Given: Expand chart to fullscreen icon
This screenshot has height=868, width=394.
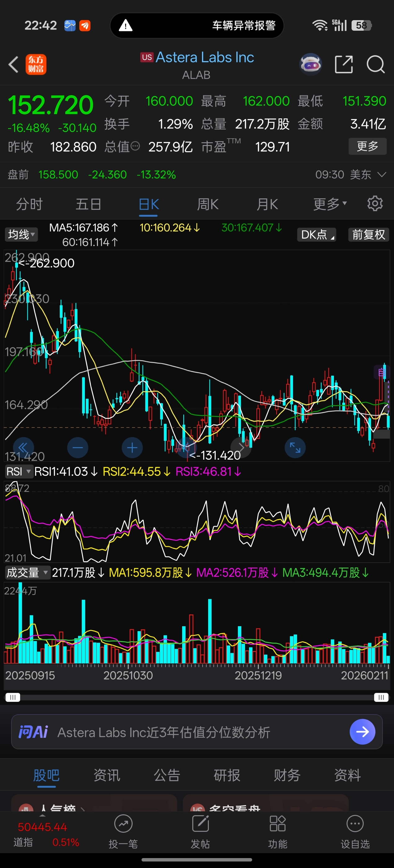Looking at the screenshot, I should 295,448.
